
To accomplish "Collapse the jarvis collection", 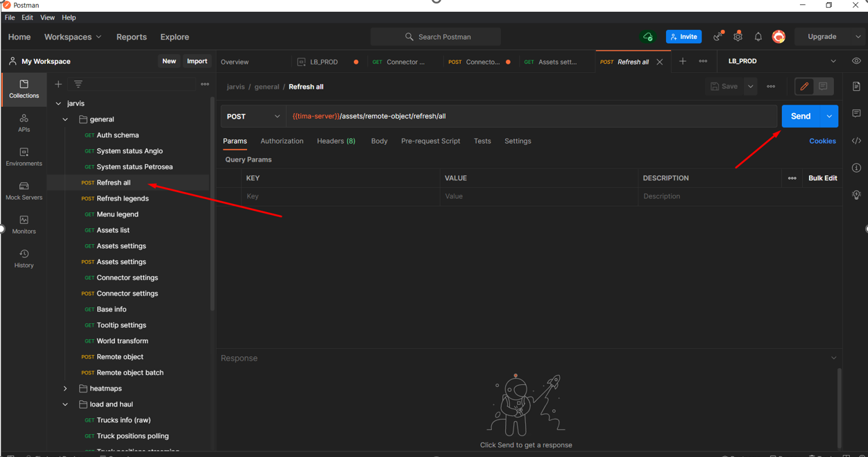I will pos(58,103).
